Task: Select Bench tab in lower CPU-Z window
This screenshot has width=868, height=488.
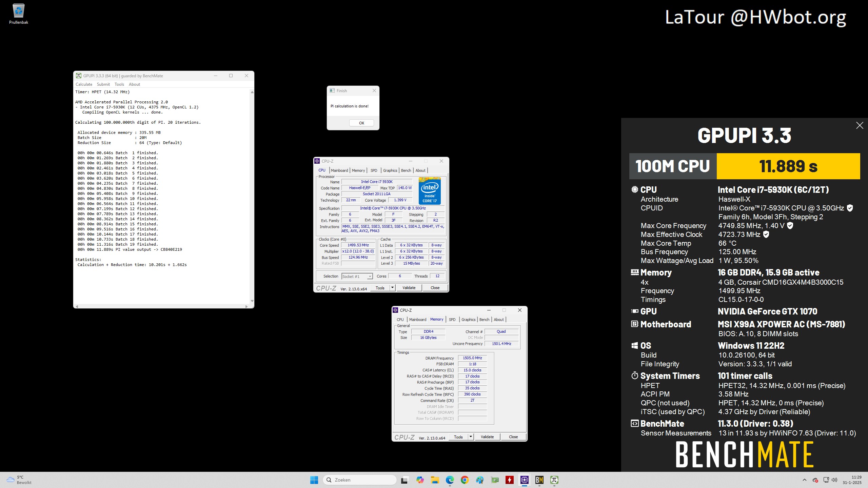Action: click(x=484, y=320)
